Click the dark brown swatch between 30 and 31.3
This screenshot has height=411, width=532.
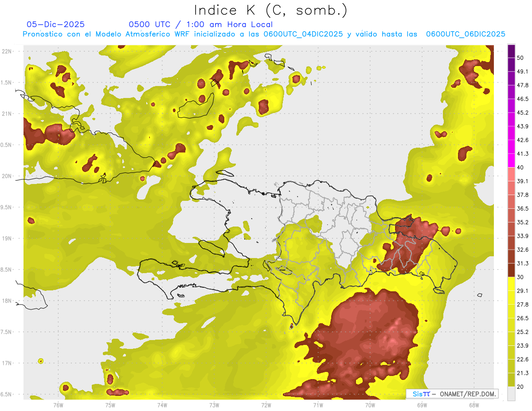(x=511, y=270)
